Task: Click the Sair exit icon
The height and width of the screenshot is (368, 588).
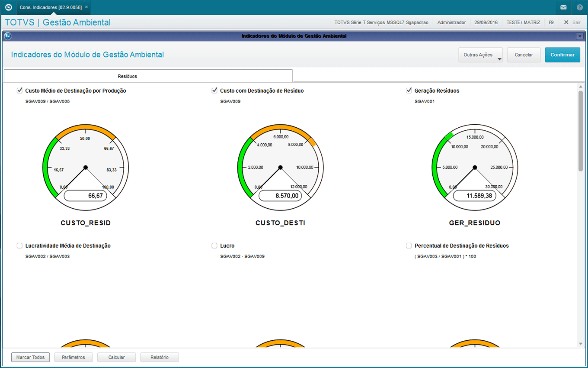Action: tap(566, 23)
